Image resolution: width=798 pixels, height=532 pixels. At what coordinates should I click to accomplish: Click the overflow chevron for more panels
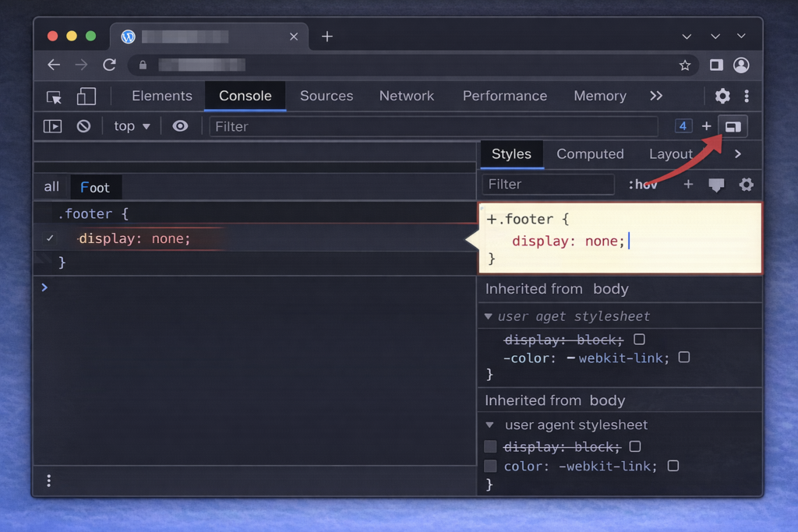(x=655, y=96)
